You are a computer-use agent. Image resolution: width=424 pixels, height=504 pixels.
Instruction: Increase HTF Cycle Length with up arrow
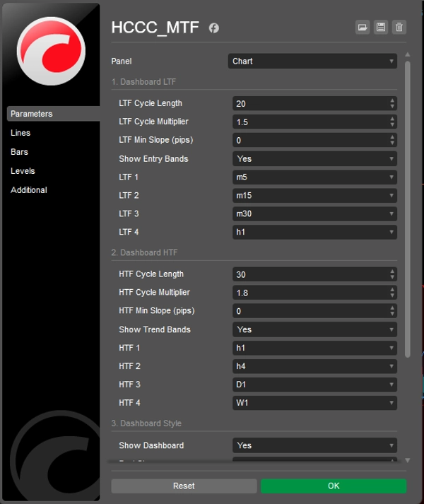392,271
